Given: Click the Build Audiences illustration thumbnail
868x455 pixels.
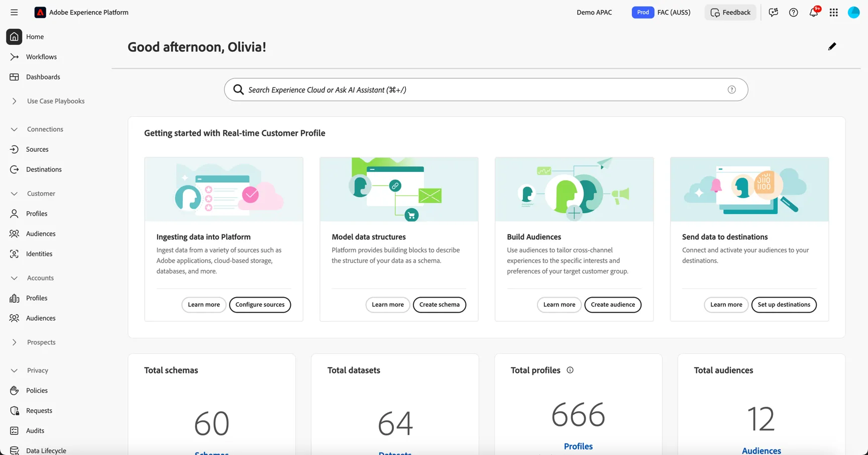Looking at the screenshot, I should coord(574,190).
